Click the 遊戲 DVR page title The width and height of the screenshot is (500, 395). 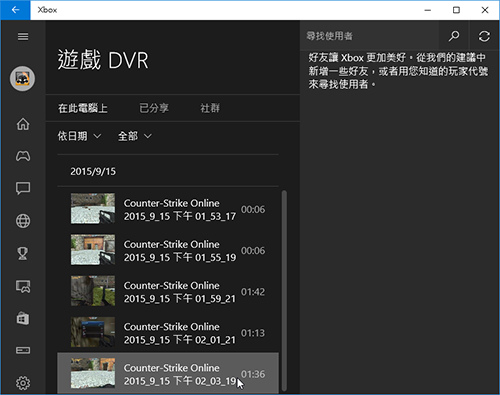(103, 60)
